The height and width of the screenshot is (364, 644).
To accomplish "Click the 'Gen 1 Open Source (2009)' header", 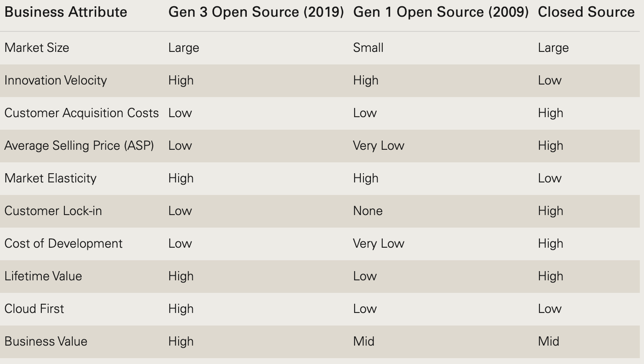I will 441,12.
